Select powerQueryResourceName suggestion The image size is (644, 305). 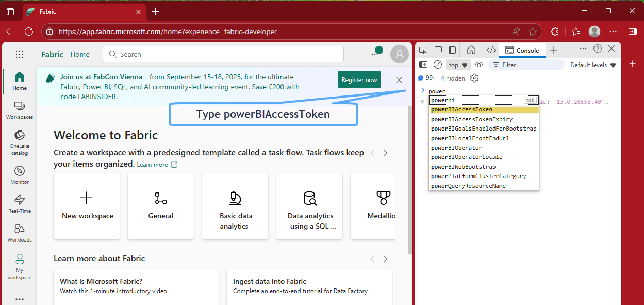pos(484,186)
